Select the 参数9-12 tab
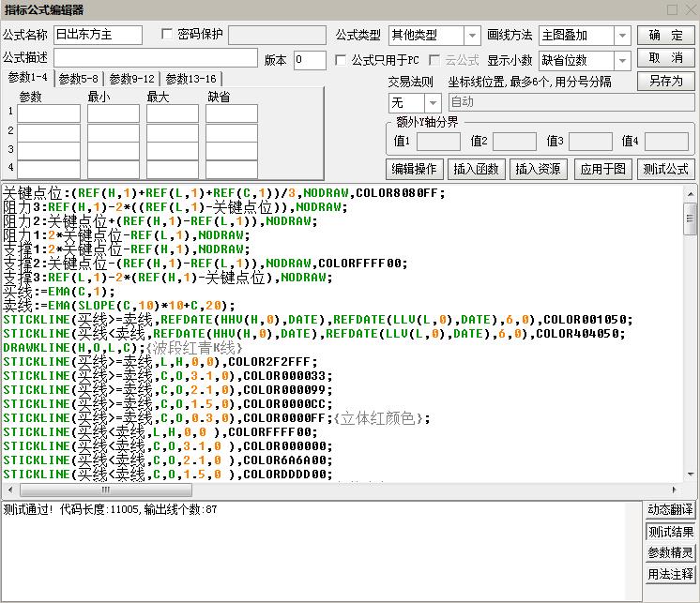This screenshot has width=700, height=603. (131, 80)
